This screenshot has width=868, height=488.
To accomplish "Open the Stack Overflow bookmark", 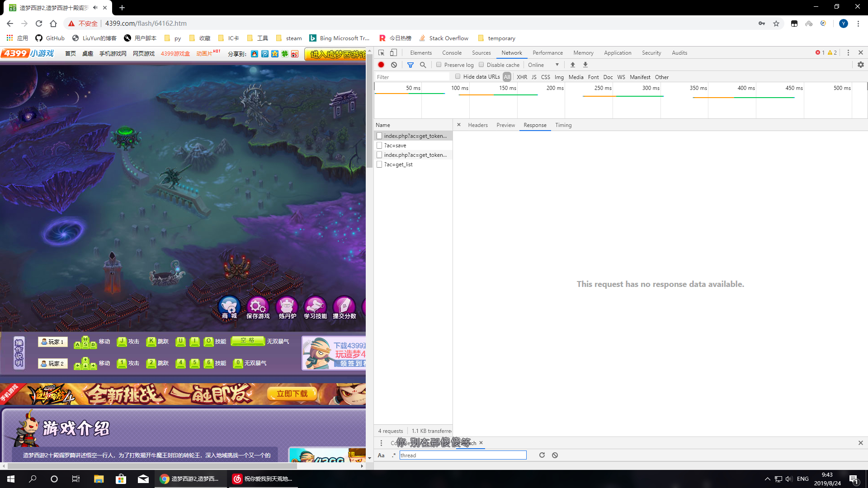I will [444, 38].
